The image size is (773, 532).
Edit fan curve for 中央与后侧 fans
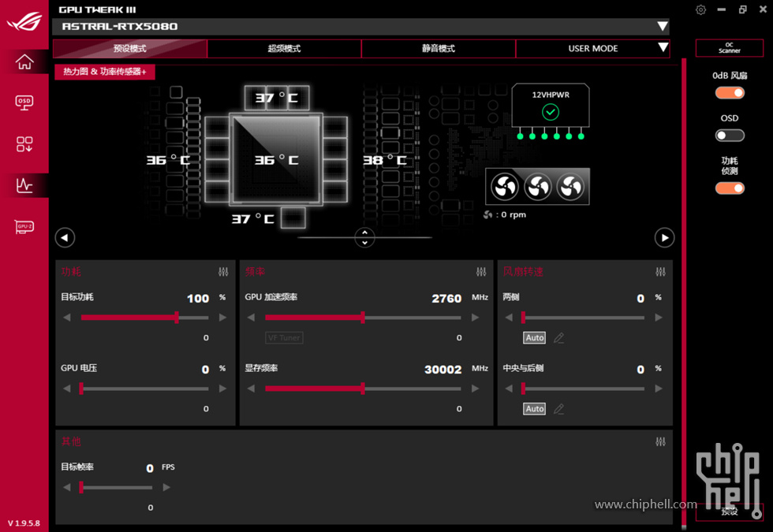(x=558, y=408)
